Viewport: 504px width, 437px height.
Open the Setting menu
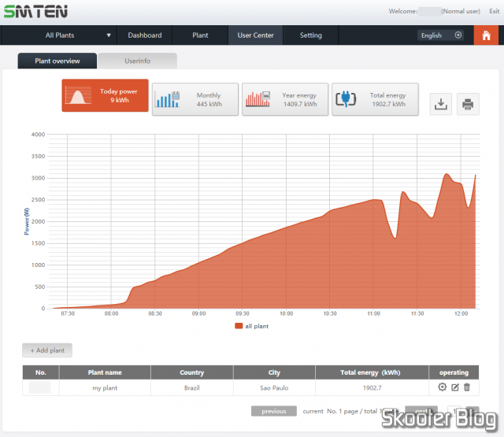[x=310, y=35]
